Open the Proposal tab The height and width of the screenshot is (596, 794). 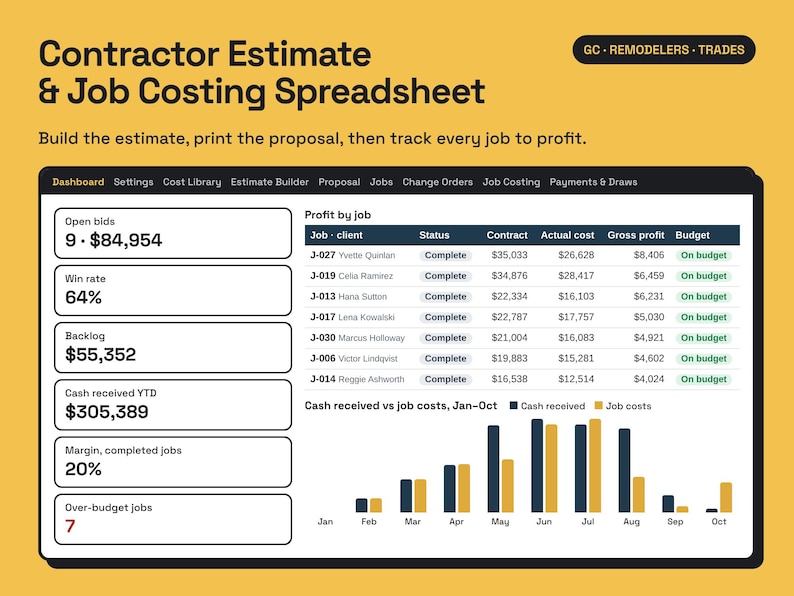click(x=339, y=182)
